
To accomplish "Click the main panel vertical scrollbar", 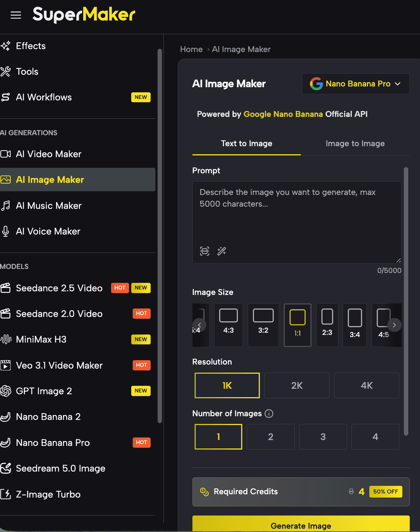I will [406, 301].
